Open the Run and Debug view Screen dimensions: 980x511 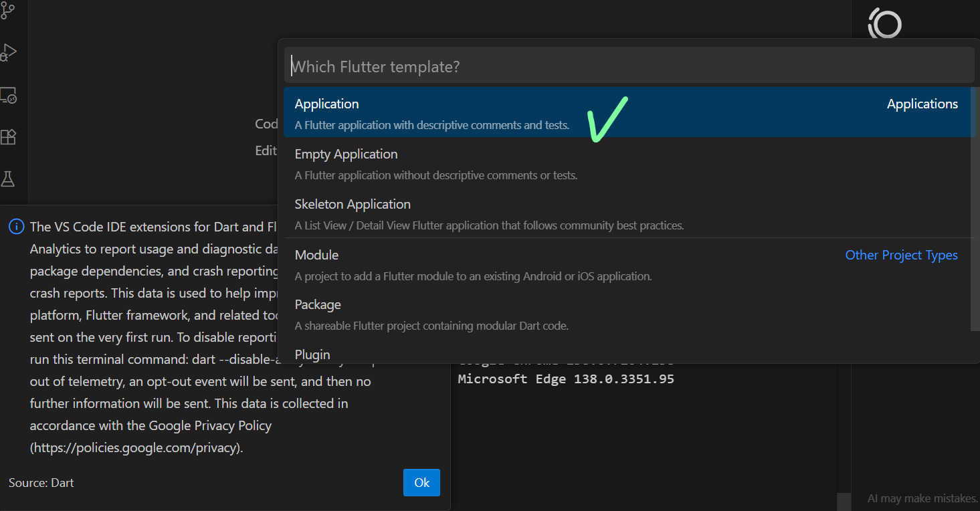coord(8,52)
